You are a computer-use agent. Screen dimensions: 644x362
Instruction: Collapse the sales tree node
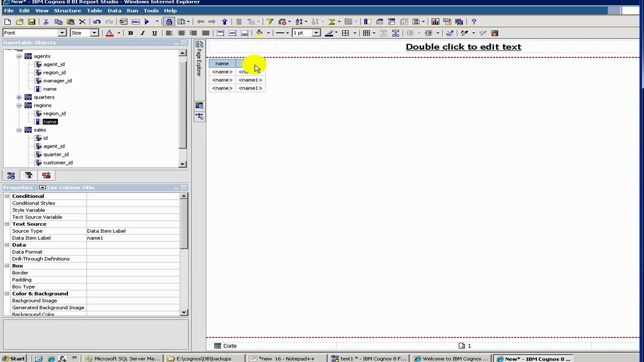tap(19, 130)
